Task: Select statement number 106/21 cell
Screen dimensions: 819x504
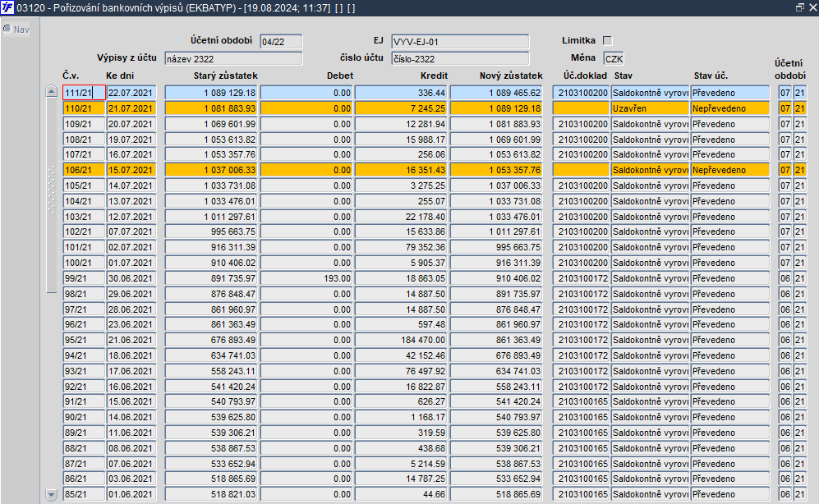Action: 84,170
